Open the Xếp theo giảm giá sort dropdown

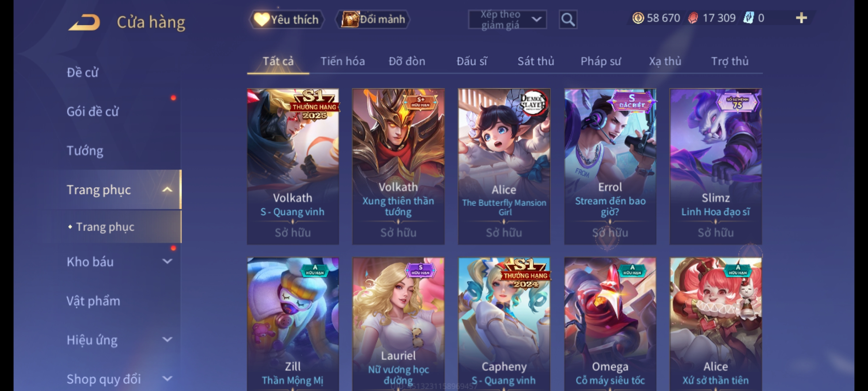click(507, 20)
